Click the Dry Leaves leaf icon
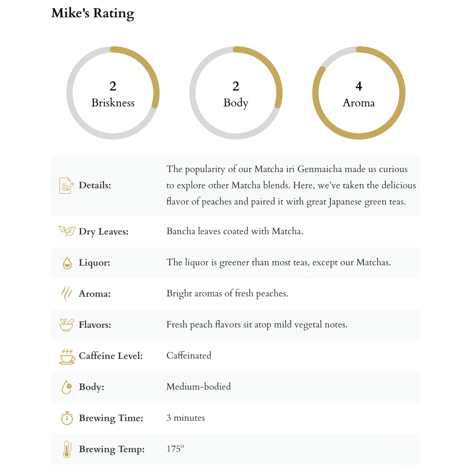The width and height of the screenshot is (476, 476). pos(67,231)
